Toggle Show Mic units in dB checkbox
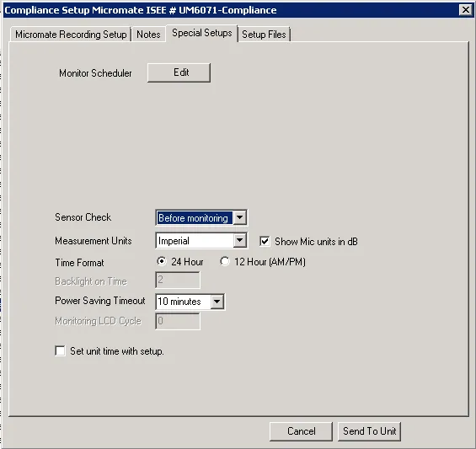The image size is (476, 449). [265, 242]
